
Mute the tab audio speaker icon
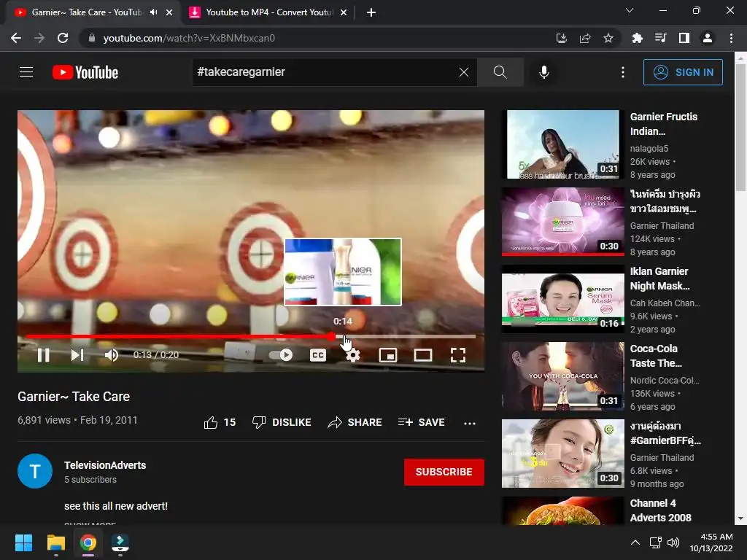click(x=153, y=12)
